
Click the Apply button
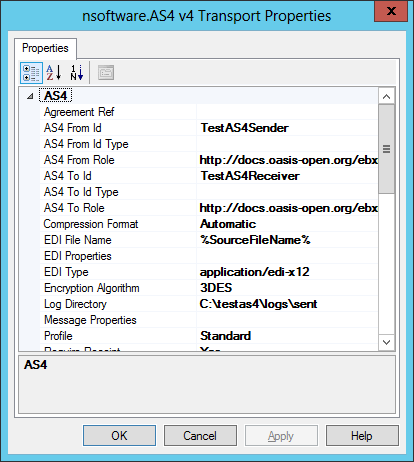coord(281,435)
